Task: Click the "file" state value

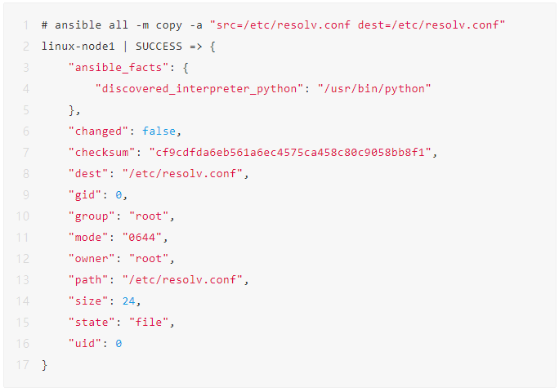Action: tap(149, 322)
